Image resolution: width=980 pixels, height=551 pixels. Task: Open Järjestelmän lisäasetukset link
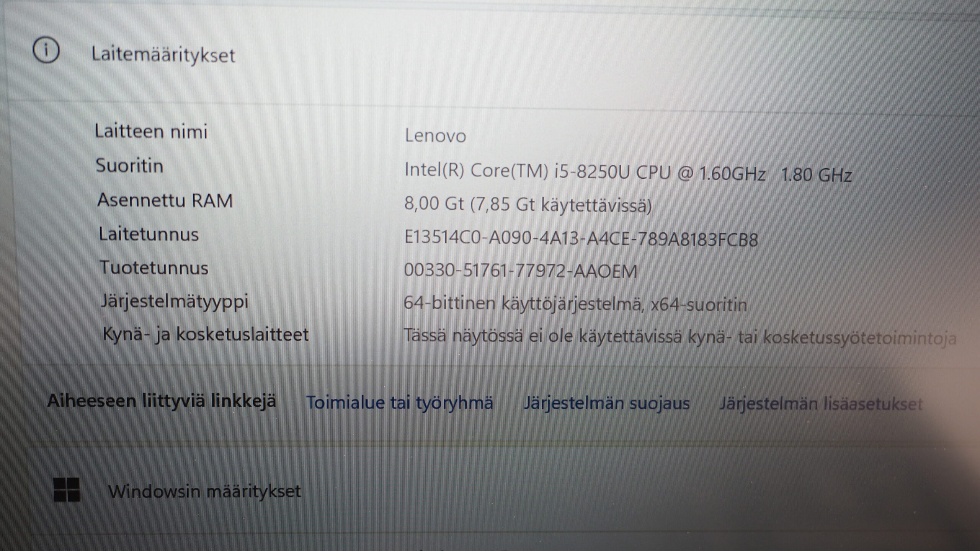pyautogui.click(x=821, y=404)
